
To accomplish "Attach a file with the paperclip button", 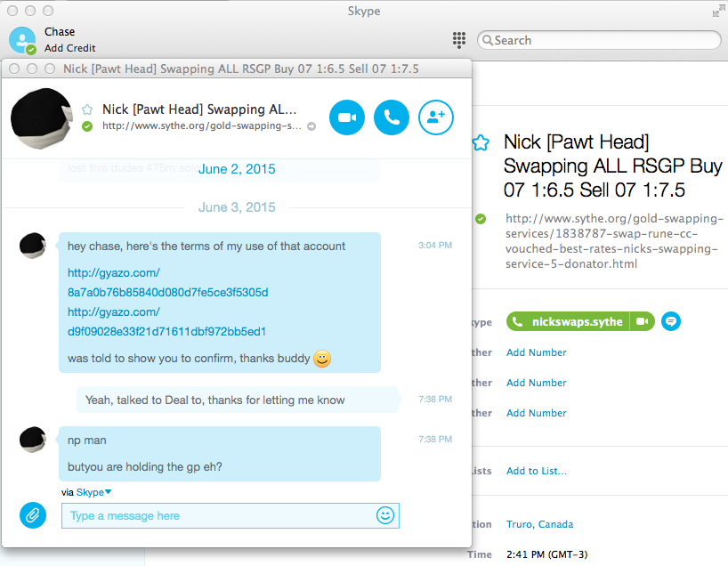I will pos(33,515).
